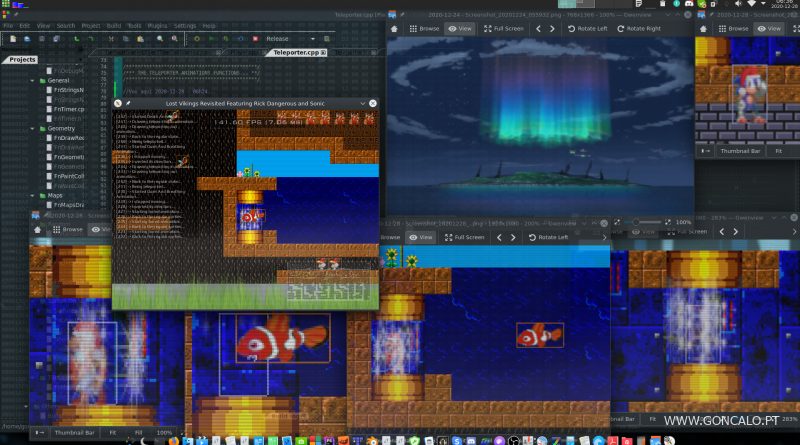Screen dimensions: 800x445
Task: Click Browse in the aurora Gwenview window
Action: [424, 29]
